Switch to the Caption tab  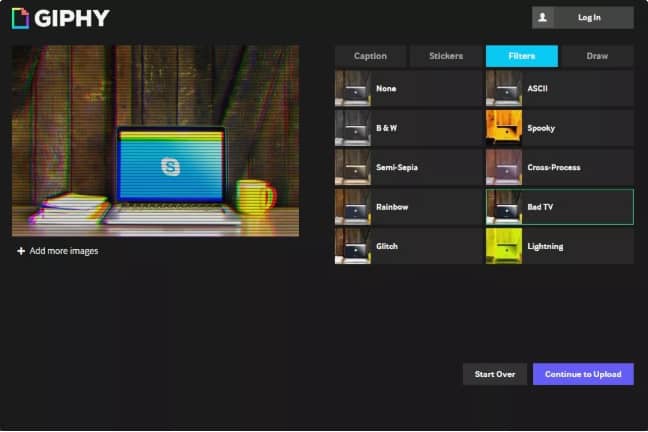coord(370,56)
